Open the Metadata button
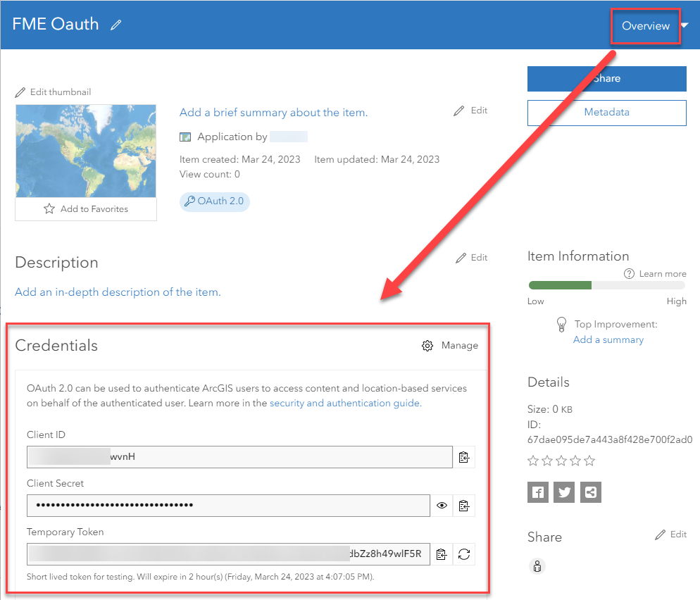Image resolution: width=700 pixels, height=600 pixels. tap(606, 113)
